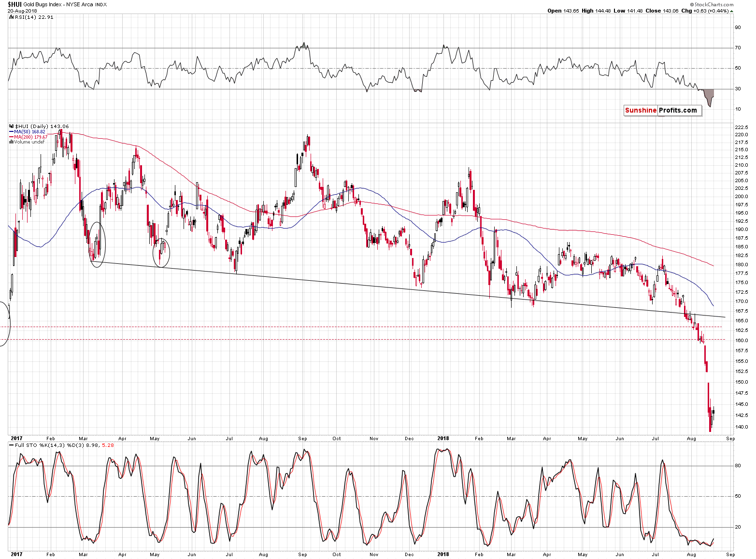Click the 'Open 143.65' value
The height and width of the screenshot is (559, 756).
click(x=563, y=11)
